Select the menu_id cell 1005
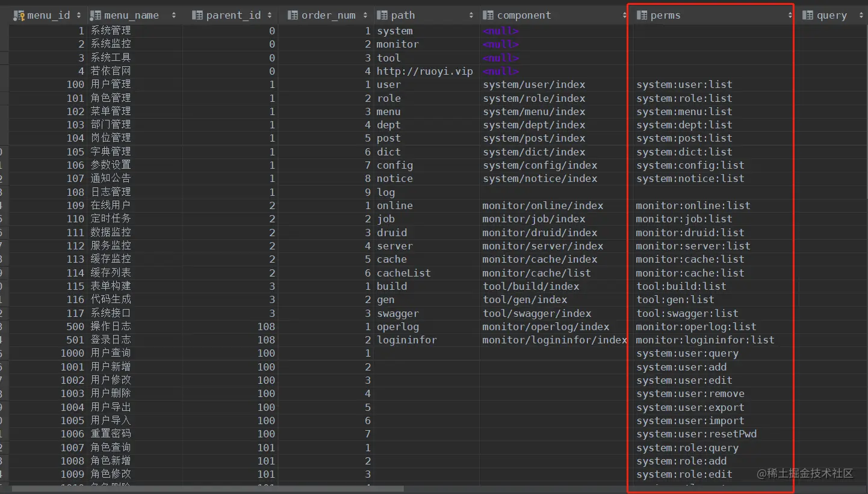The width and height of the screenshot is (868, 494). pyautogui.click(x=73, y=421)
